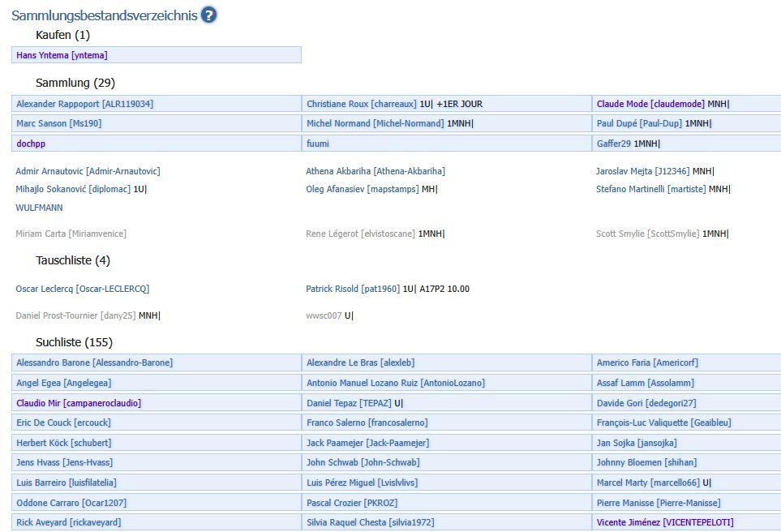Open Hans Yntema's profile link
Screen dimensions: 781x532
pyautogui.click(x=62, y=55)
